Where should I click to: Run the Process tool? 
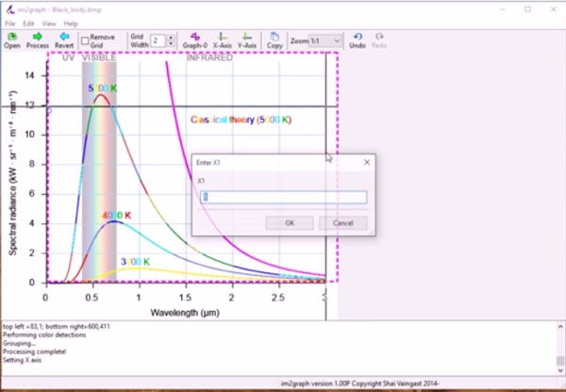(38, 39)
